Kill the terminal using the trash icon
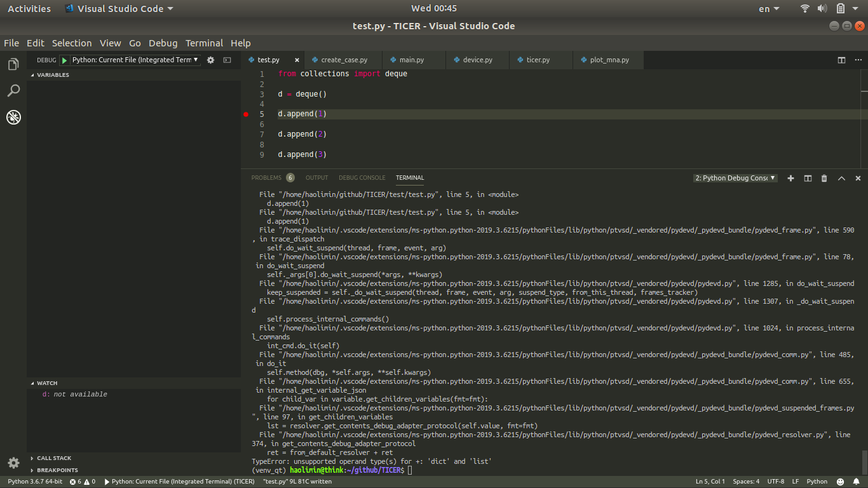This screenshot has width=868, height=488. (x=824, y=179)
